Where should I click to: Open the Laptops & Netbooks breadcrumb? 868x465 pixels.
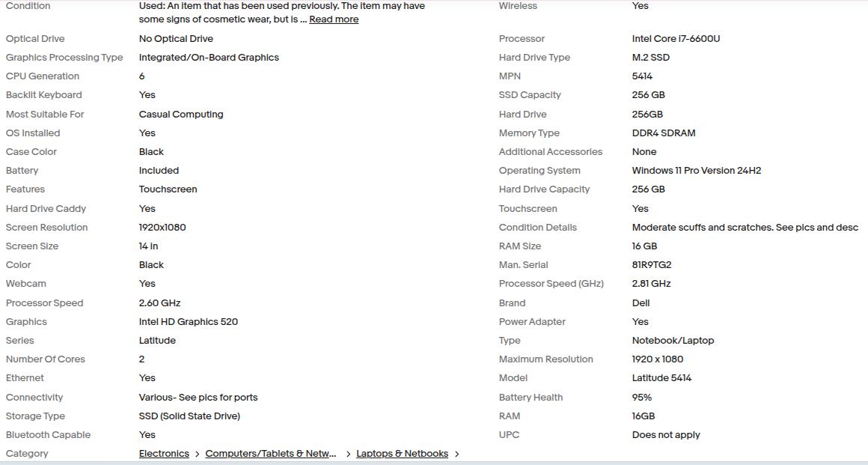pos(402,453)
